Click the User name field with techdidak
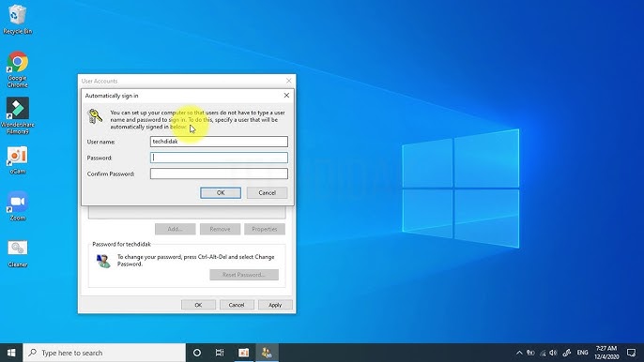Viewport: 644px width, 362px height. pos(219,142)
